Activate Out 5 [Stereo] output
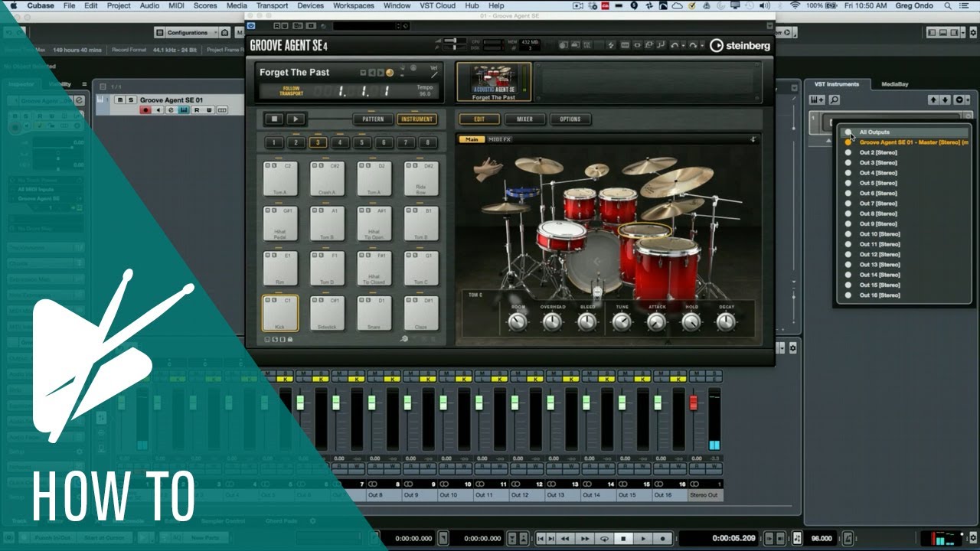 [x=903, y=183]
